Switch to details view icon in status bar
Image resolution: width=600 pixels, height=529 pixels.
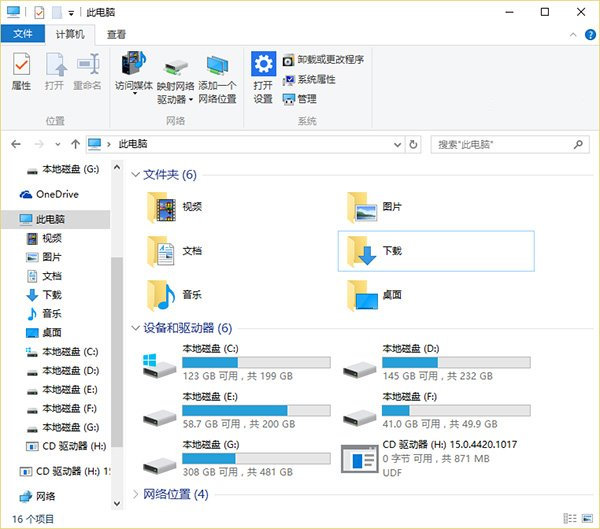coord(570,518)
